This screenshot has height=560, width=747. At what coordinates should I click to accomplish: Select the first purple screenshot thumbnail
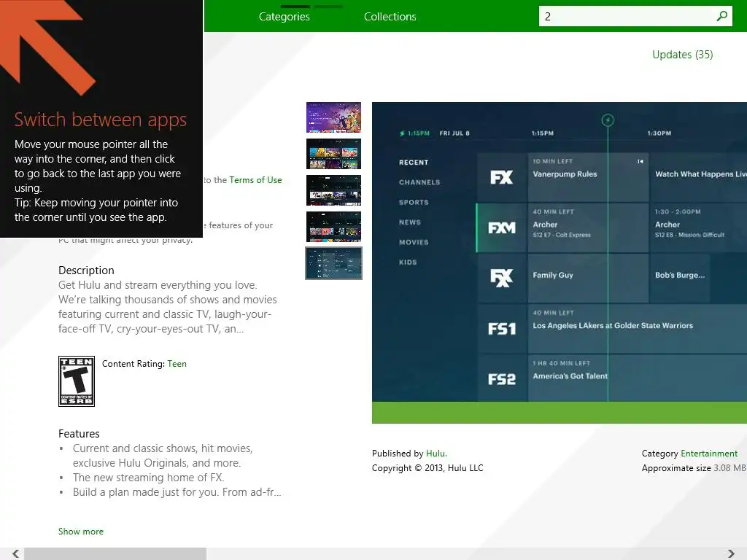pos(333,117)
